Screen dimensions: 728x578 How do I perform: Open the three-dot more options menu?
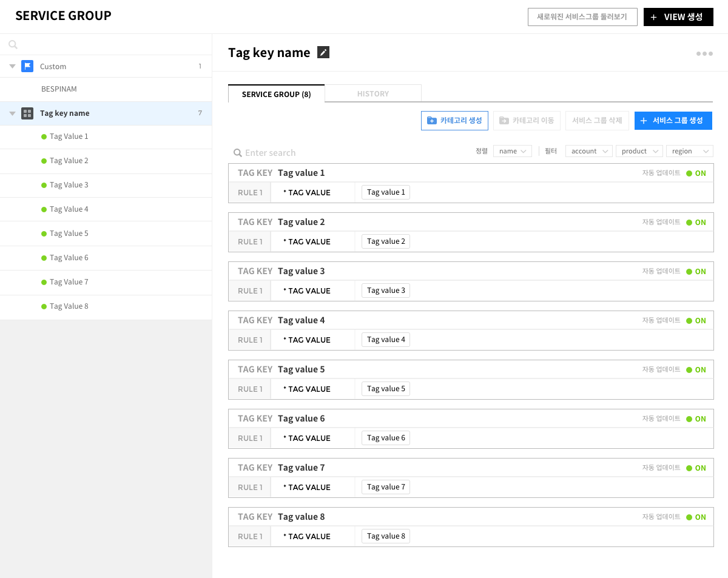(704, 54)
